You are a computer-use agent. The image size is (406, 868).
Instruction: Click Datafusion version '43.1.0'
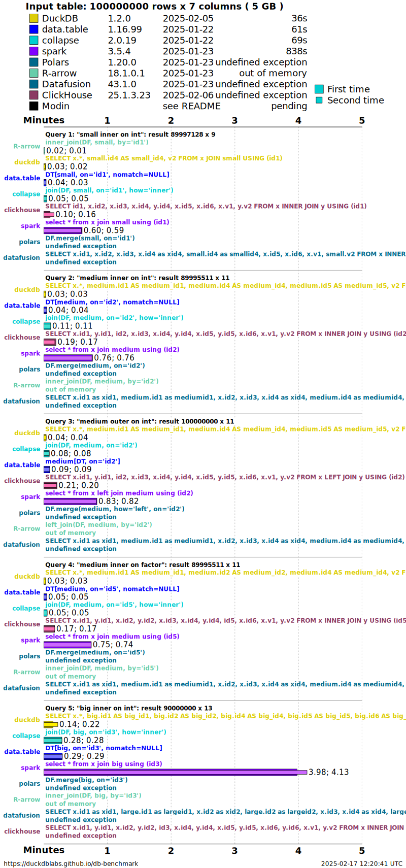click(122, 84)
